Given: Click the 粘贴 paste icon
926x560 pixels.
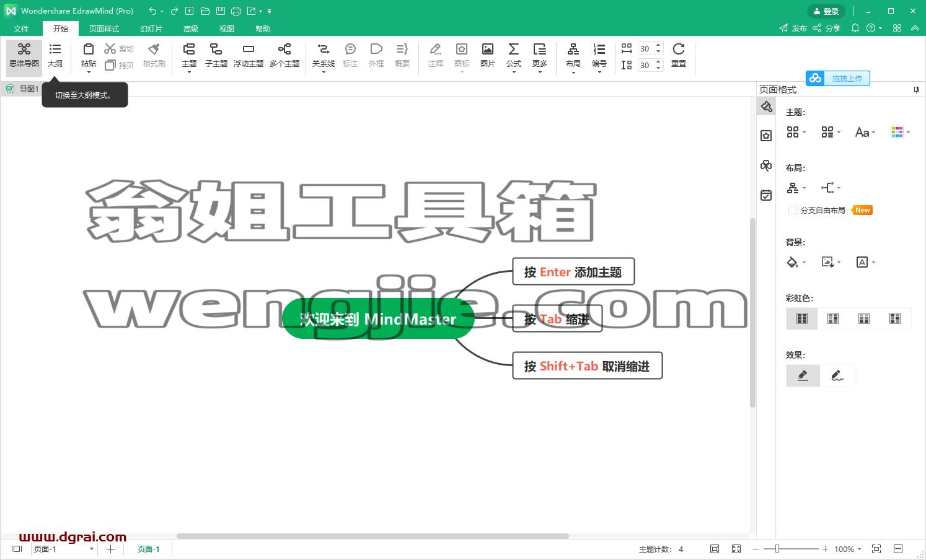Looking at the screenshot, I should tap(89, 50).
